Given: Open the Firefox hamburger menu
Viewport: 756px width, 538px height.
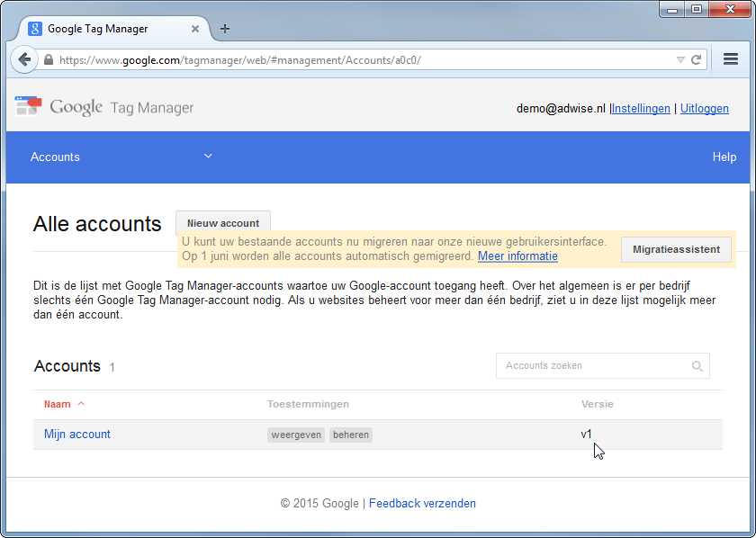Looking at the screenshot, I should 731,59.
